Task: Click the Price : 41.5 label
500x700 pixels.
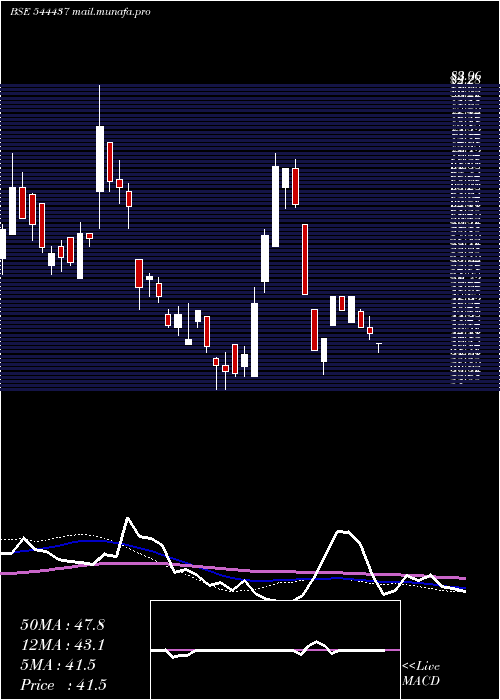Action: click(63, 685)
